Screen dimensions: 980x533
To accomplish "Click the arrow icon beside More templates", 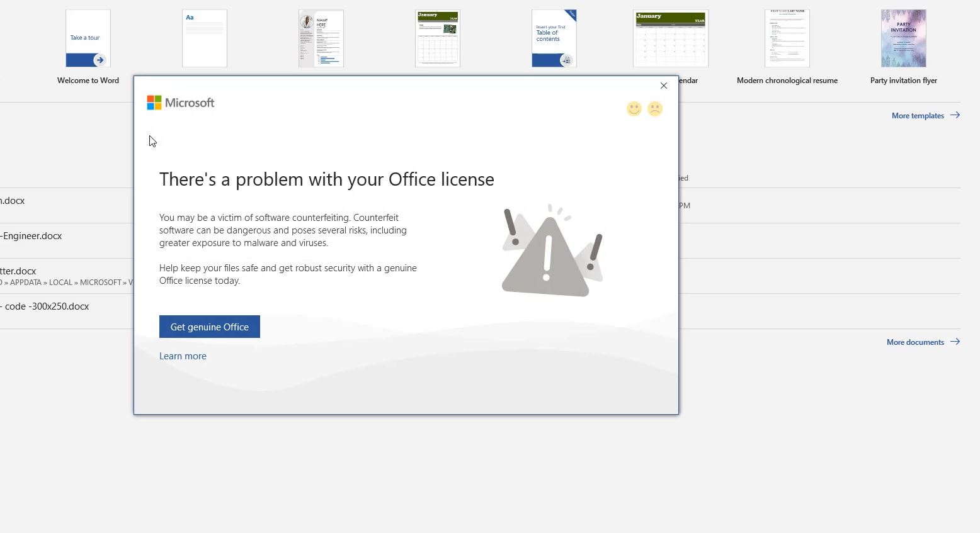I will click(x=956, y=115).
